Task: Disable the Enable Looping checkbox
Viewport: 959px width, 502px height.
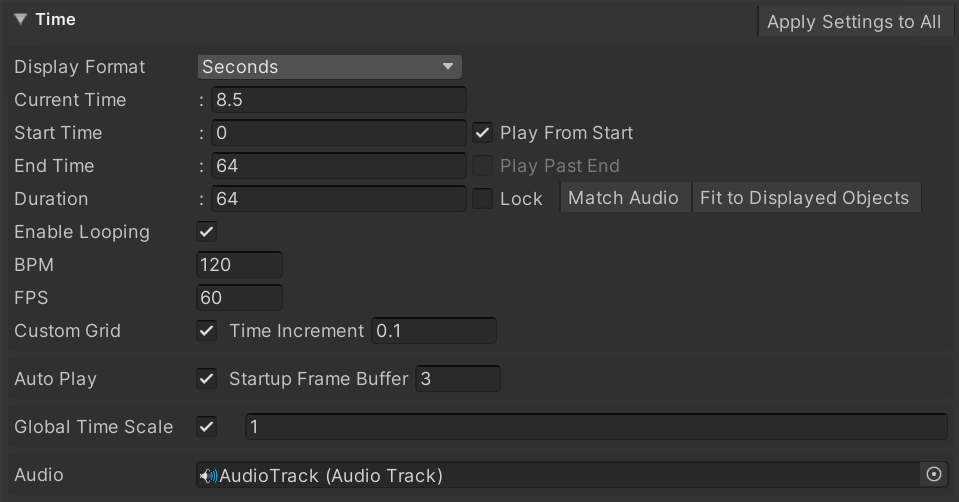Action: (x=207, y=232)
